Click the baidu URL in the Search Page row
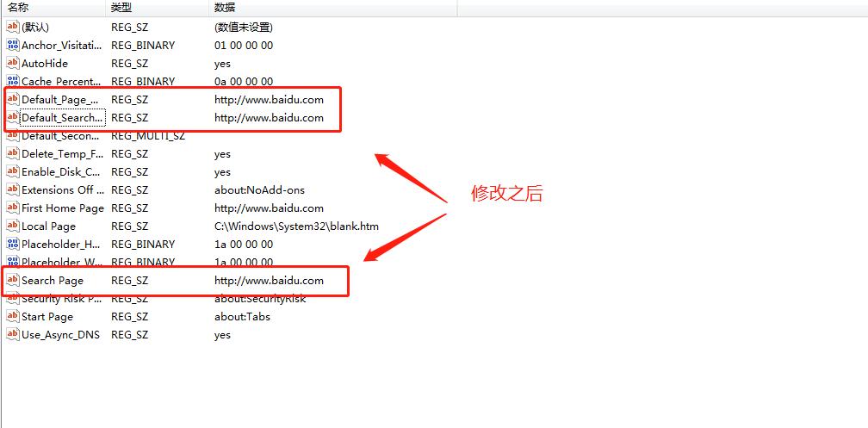 [269, 281]
